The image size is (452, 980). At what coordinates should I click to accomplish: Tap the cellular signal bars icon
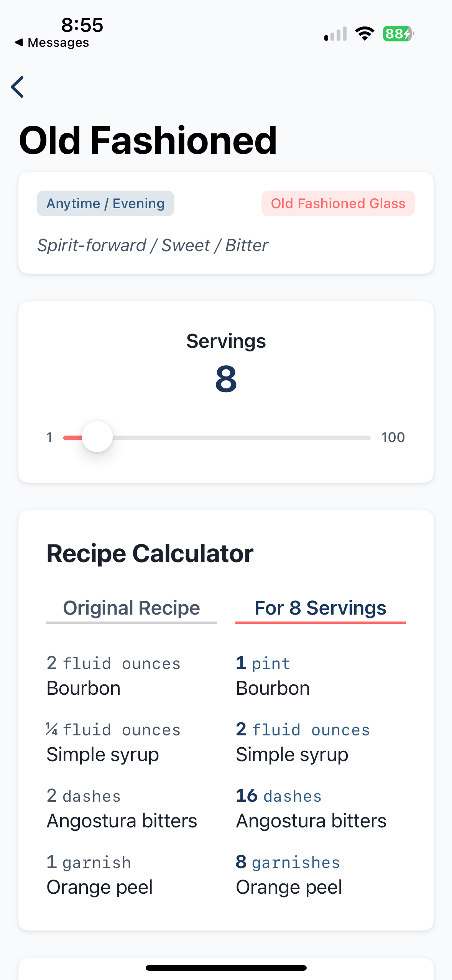[335, 34]
